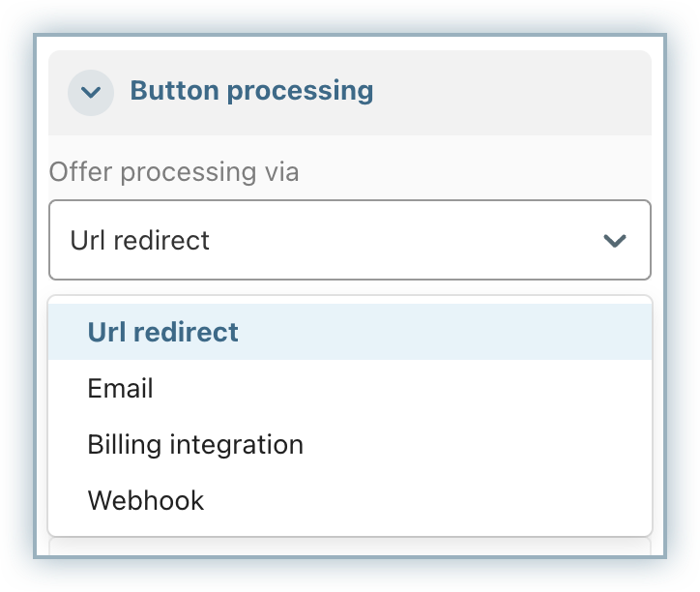Image resolution: width=700 pixels, height=592 pixels.
Task: Set processing method to Webhook
Action: click(146, 501)
